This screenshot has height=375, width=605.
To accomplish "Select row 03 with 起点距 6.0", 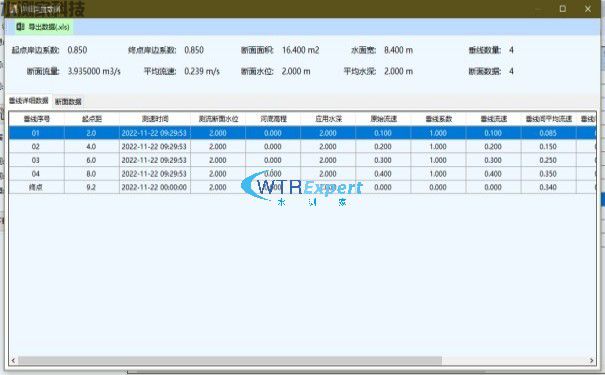I will click(302, 160).
